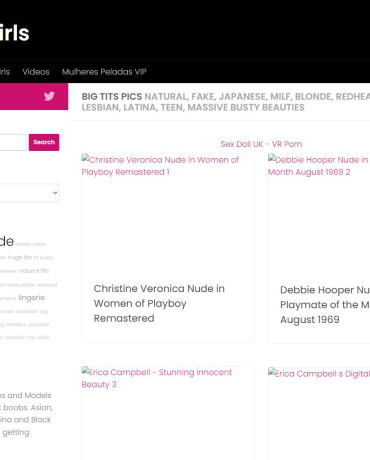The image size is (370, 460).
Task: Focus the search text field
Action: 13,142
